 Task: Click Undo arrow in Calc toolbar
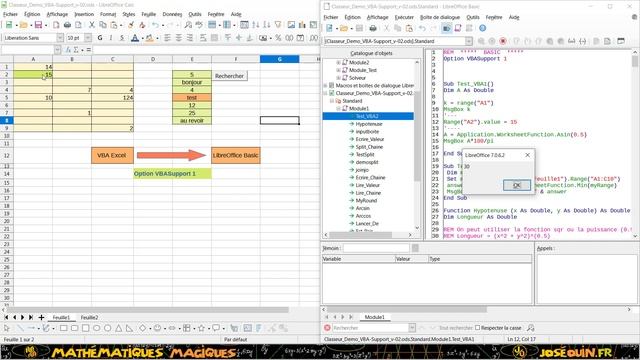tap(155, 25)
